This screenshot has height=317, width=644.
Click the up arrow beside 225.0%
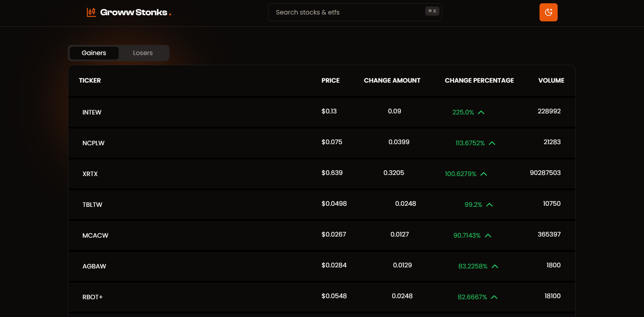[481, 112]
